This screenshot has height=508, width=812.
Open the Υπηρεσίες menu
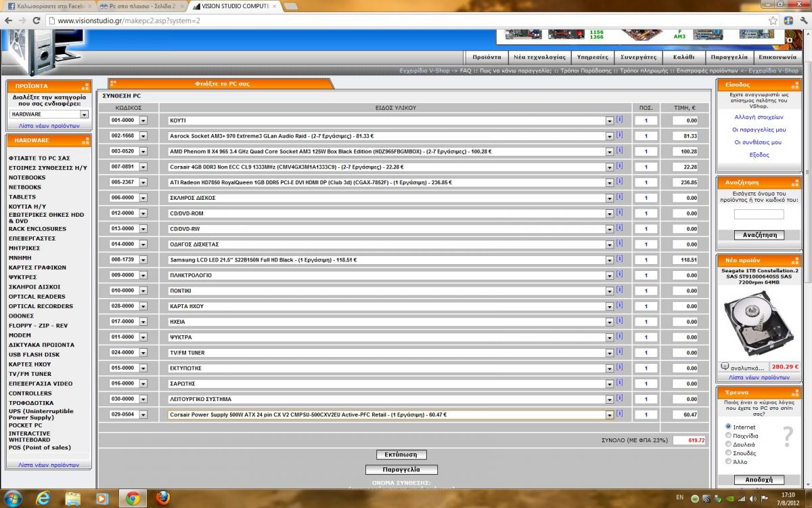(592, 57)
